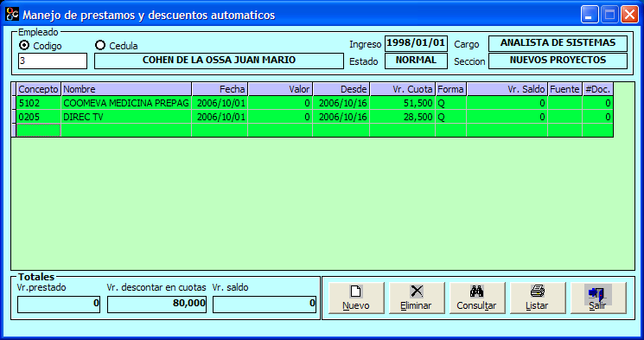This screenshot has height=340, width=644.
Task: Click the employee code input field
Action: click(x=53, y=61)
